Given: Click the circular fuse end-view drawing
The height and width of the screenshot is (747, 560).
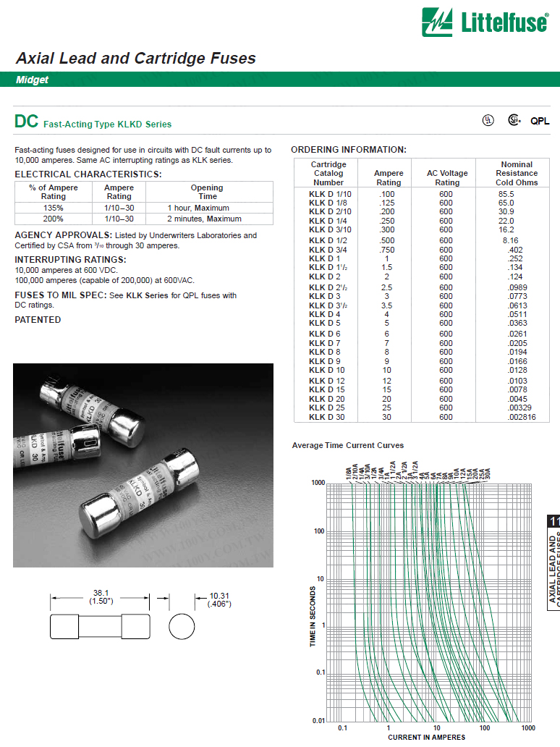Looking at the screenshot, I should pyautogui.click(x=182, y=626).
